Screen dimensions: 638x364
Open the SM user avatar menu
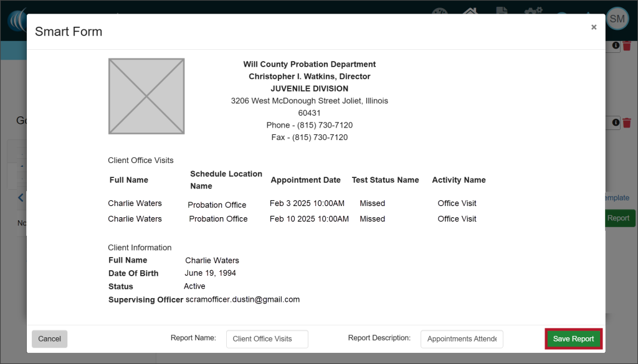[x=617, y=19]
